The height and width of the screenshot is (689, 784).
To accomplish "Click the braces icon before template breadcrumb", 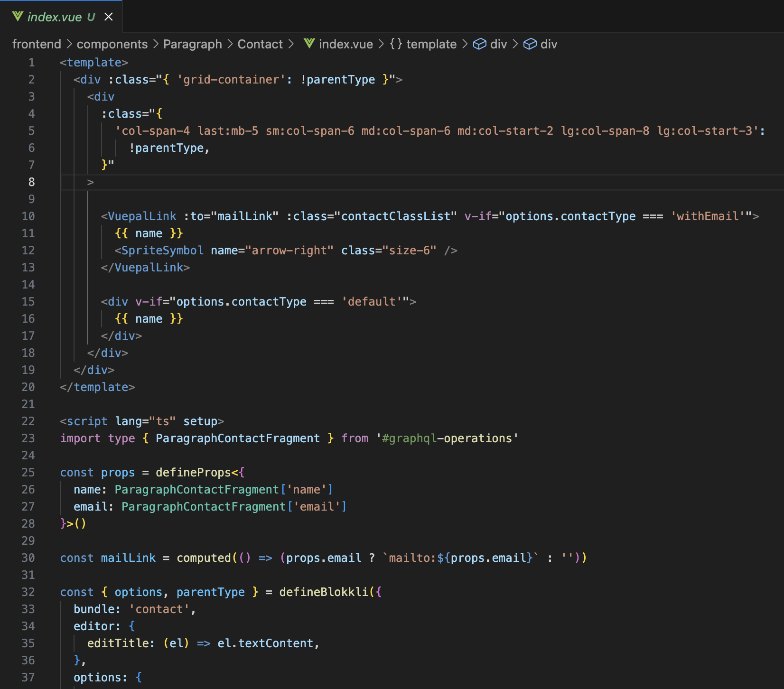I will (396, 44).
